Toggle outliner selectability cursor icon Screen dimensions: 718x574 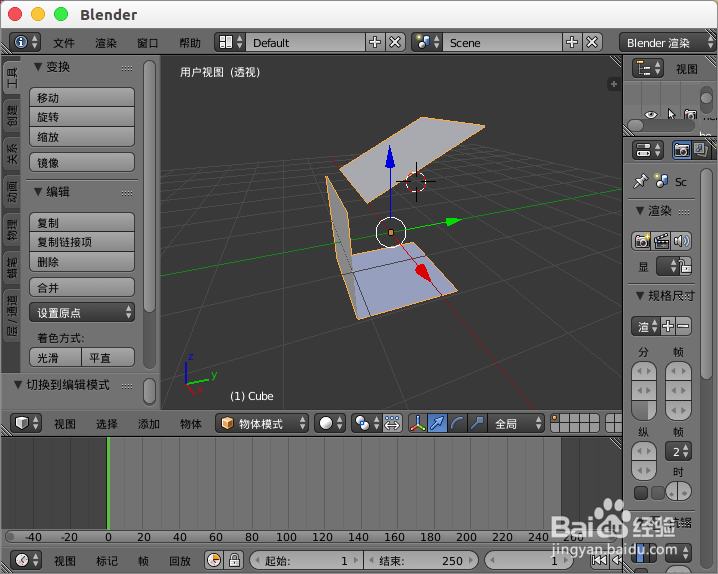pyautogui.click(x=671, y=114)
